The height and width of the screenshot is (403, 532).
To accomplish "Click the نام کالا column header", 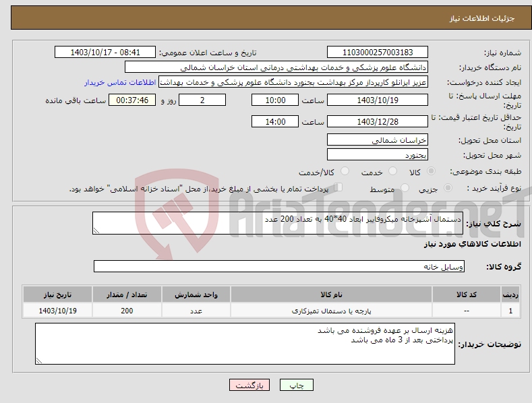I will 332,294.
